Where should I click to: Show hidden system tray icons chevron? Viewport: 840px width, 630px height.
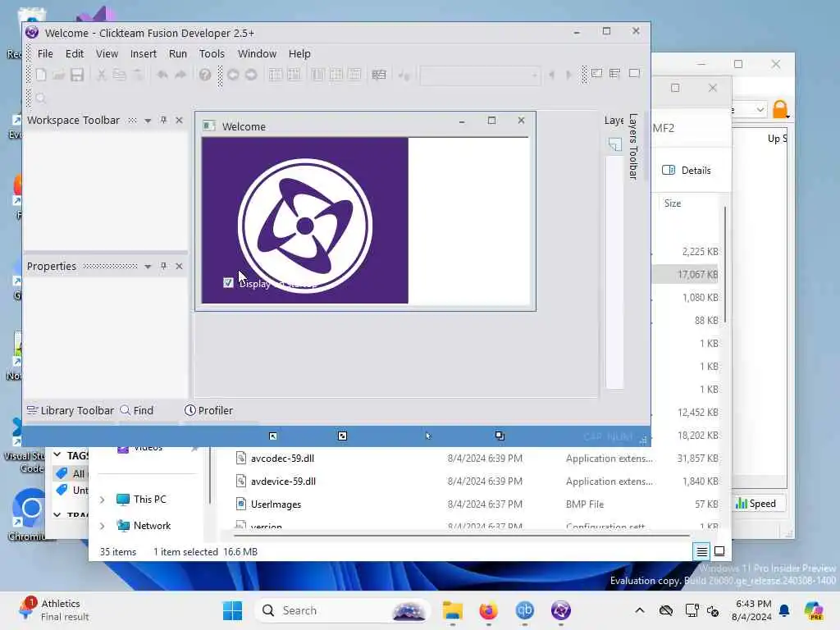[640, 610]
